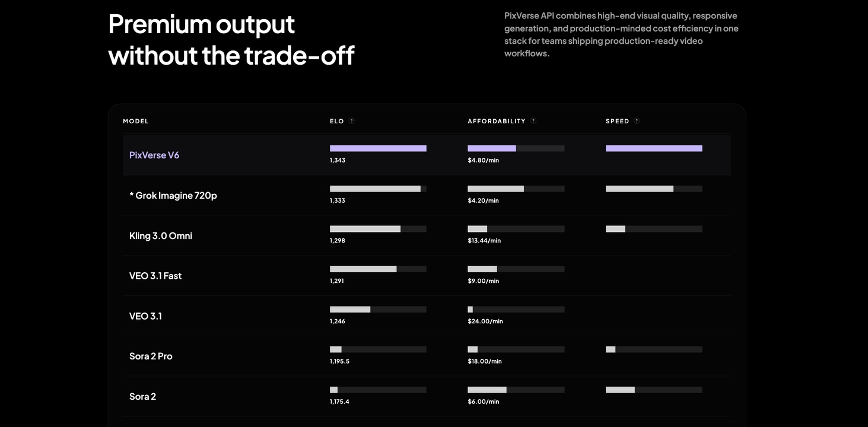Viewport: 868px width, 427px height.
Task: Click the ELO help question-mark icon
Action: pos(351,121)
